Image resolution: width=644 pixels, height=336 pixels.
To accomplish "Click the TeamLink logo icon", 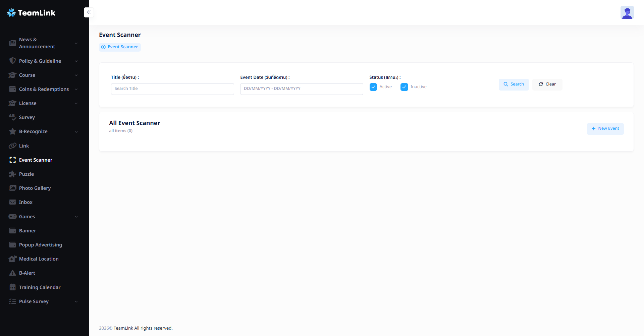I will click(x=11, y=13).
